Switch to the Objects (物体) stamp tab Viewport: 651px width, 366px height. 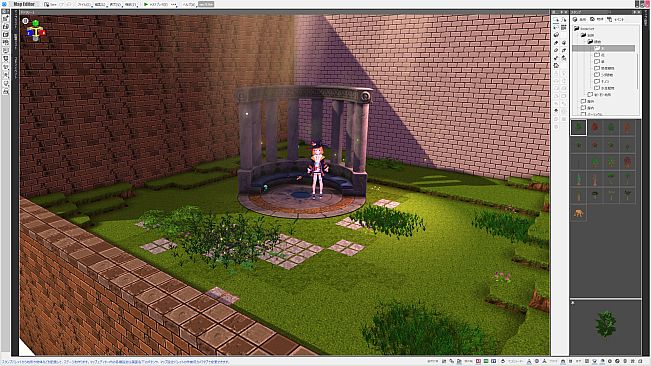597,19
